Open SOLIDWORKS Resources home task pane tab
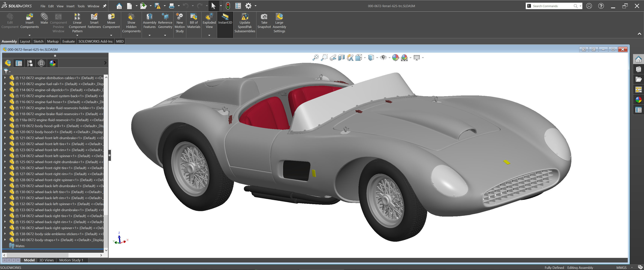The width and height of the screenshot is (644, 270). pyautogui.click(x=638, y=59)
